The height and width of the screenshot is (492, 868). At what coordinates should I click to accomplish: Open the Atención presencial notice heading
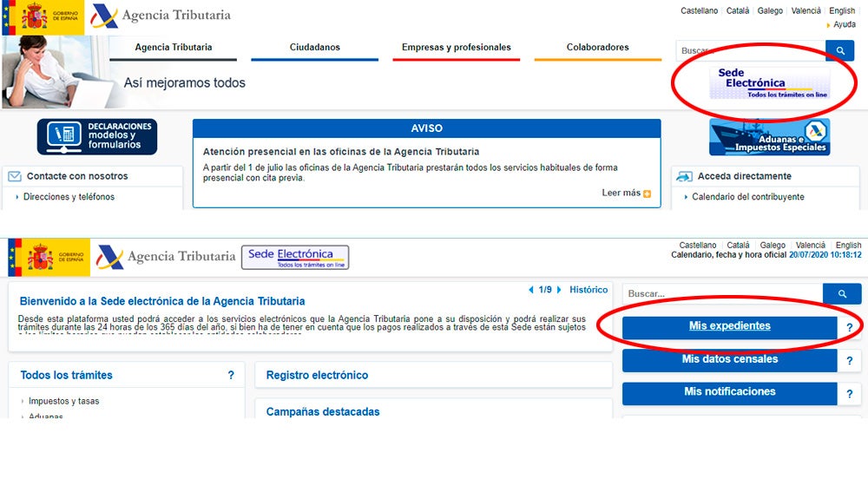click(x=341, y=152)
